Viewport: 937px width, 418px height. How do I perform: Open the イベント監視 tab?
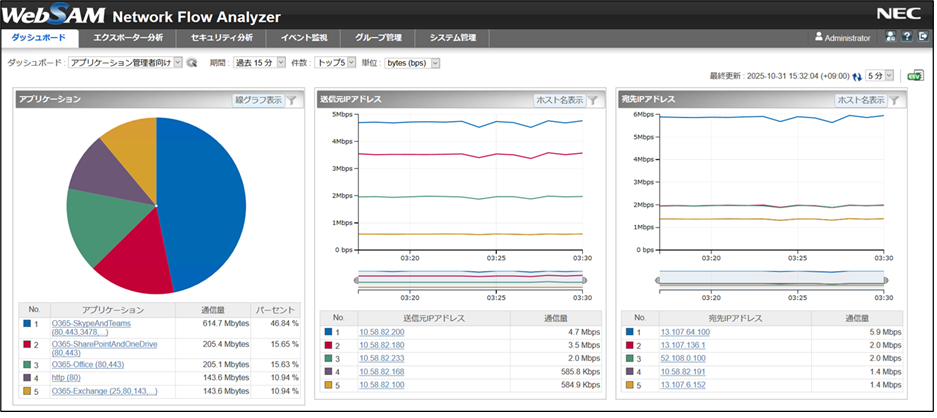click(x=304, y=37)
